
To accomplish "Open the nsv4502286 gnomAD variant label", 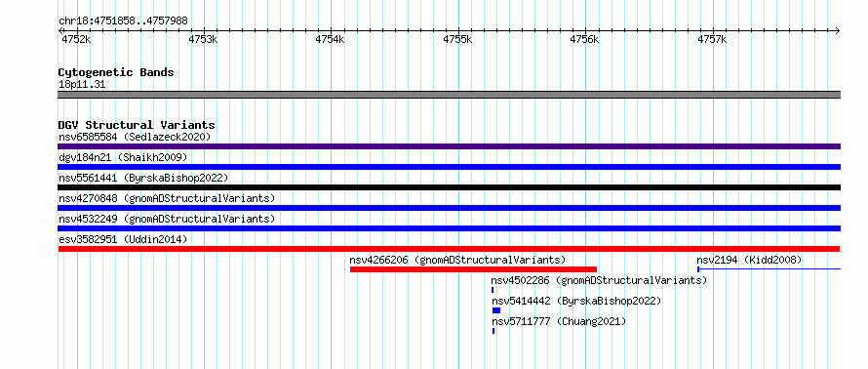I will click(x=599, y=280).
